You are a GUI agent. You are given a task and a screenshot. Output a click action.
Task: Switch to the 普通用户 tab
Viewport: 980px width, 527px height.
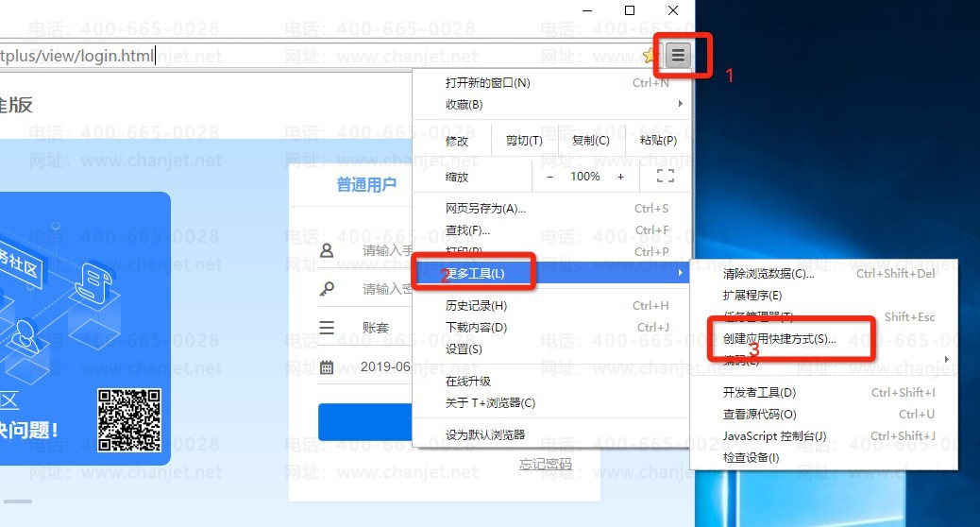point(366,185)
